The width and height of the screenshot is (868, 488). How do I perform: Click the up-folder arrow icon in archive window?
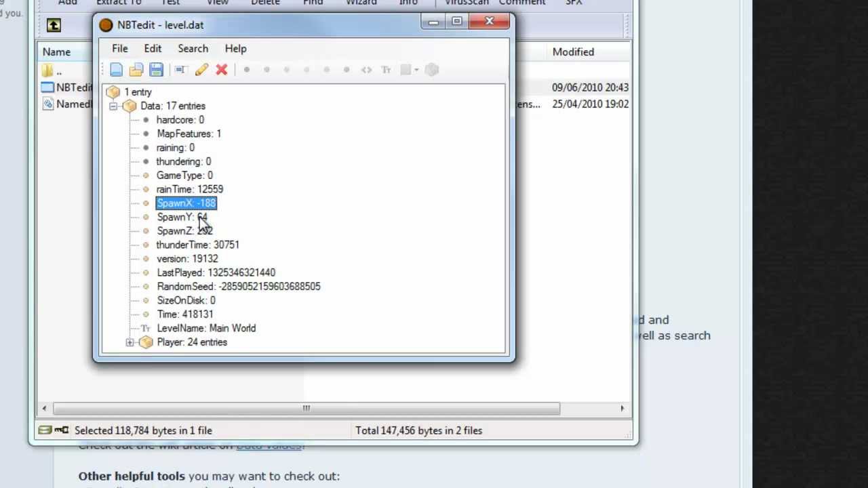tap(54, 26)
